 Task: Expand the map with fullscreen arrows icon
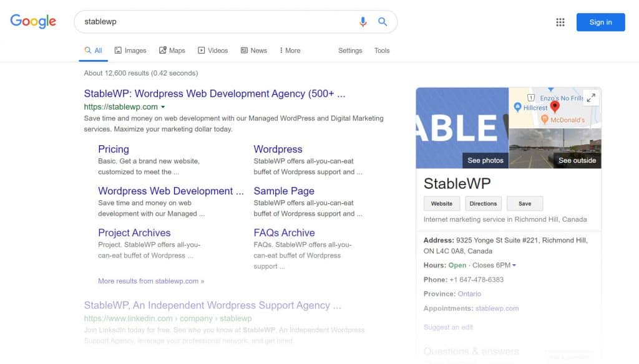coord(591,97)
